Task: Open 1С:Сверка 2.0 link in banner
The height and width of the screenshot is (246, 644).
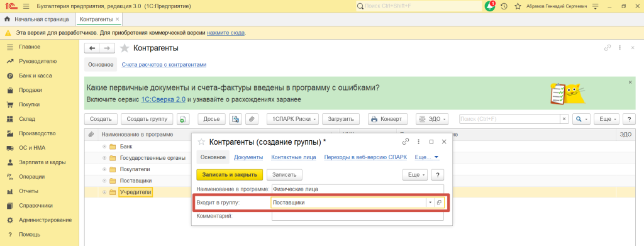Action: (x=164, y=99)
